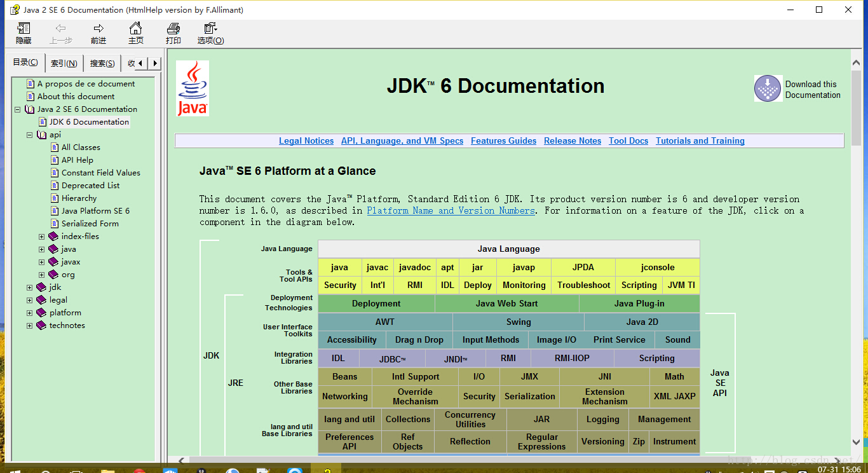The width and height of the screenshot is (868, 473).
Task: Click the Java logo image
Action: pyautogui.click(x=193, y=88)
